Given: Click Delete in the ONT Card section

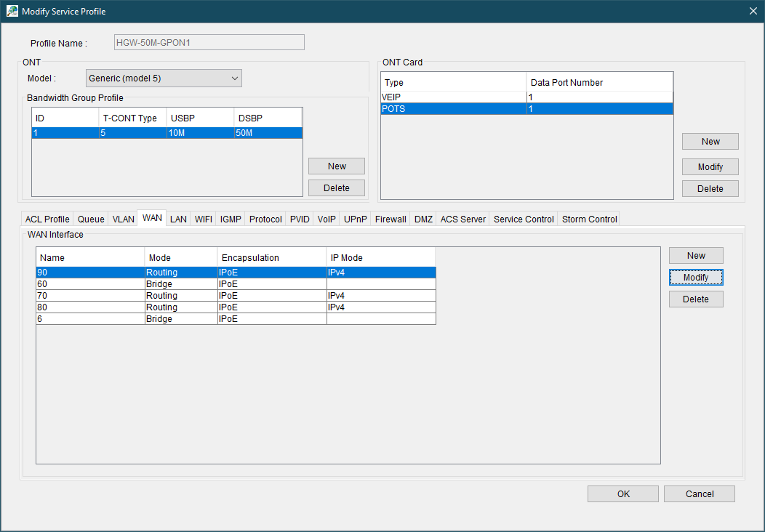Looking at the screenshot, I should point(710,189).
